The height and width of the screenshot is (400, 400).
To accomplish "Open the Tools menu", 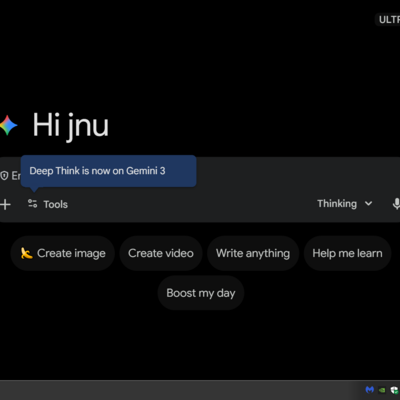I will (x=48, y=204).
